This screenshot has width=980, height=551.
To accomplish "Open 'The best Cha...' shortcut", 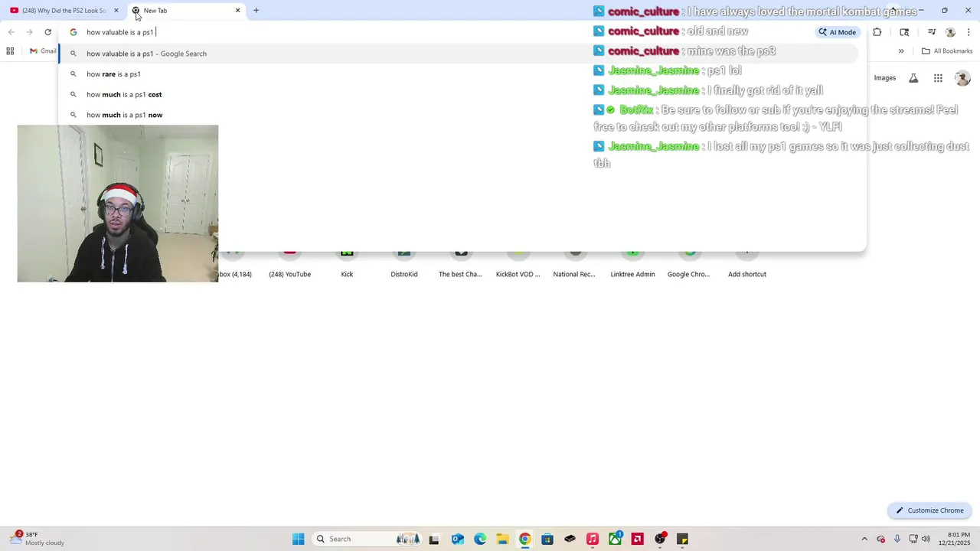I will point(460,264).
